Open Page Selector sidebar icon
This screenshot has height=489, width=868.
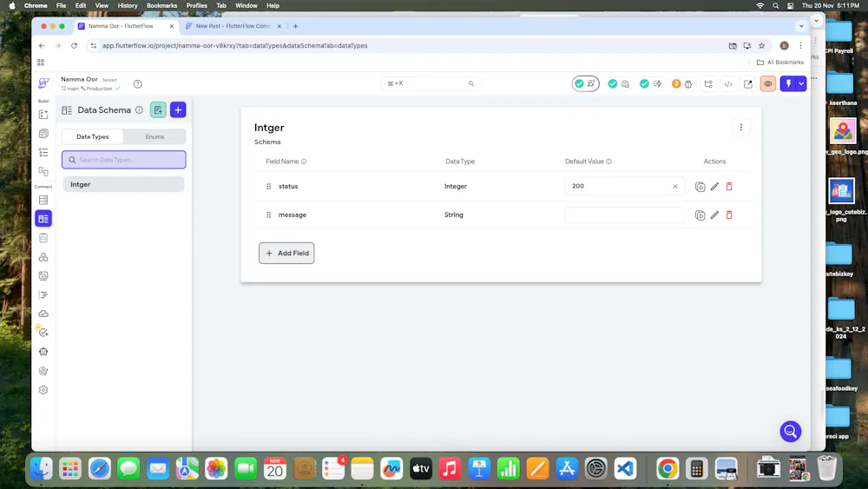point(43,134)
